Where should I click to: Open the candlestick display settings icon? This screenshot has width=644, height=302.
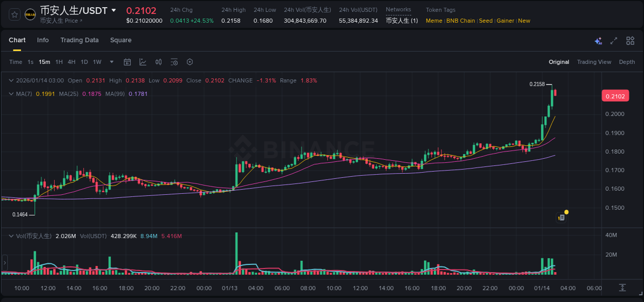[x=158, y=61]
